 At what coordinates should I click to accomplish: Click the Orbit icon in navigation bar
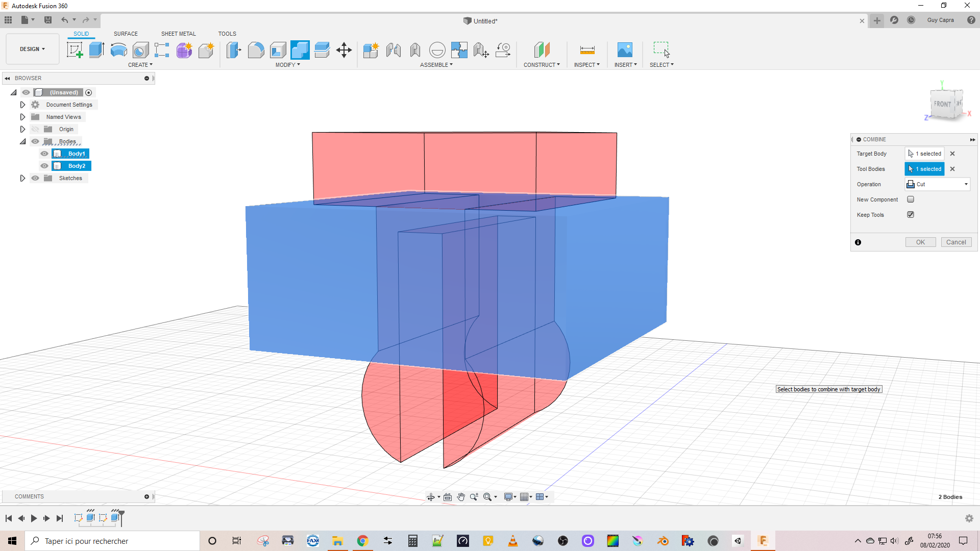tap(431, 497)
